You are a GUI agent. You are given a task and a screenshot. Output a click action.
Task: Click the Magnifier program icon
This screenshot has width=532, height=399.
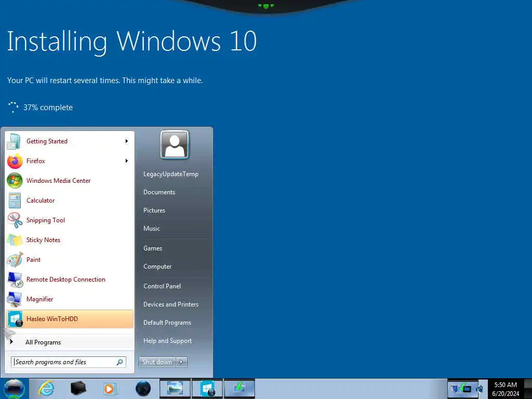click(15, 299)
